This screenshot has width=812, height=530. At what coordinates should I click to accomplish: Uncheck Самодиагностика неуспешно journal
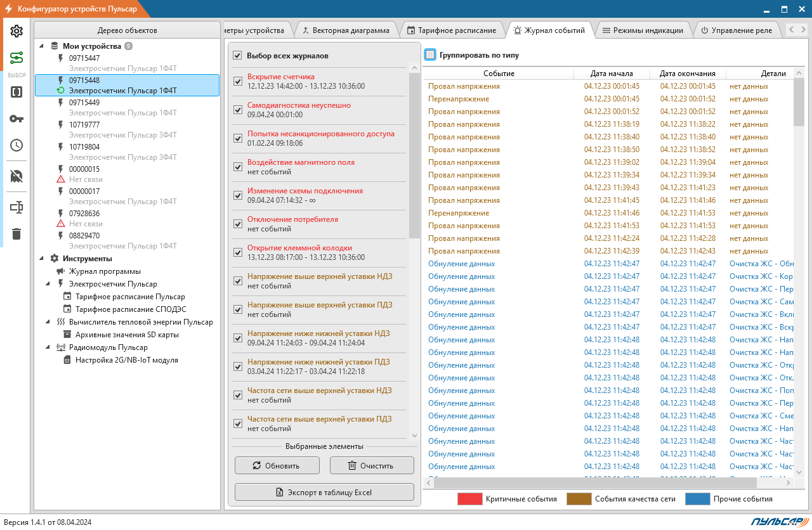(x=238, y=110)
